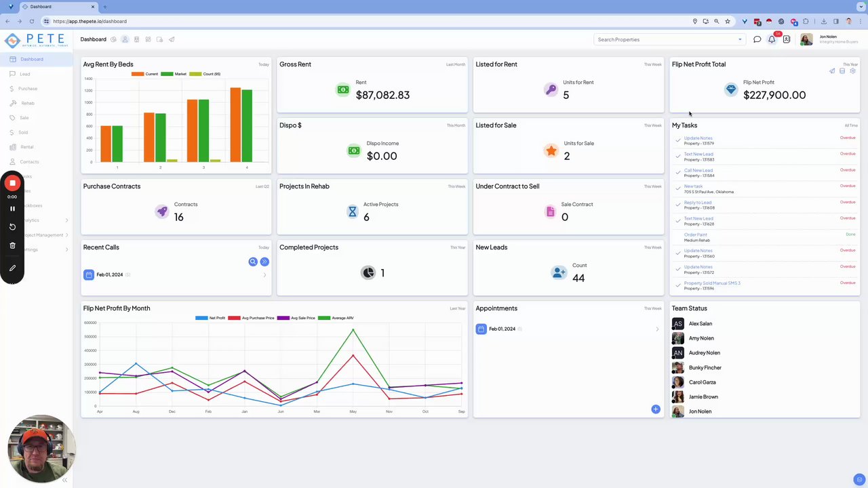
Task: Open the chat messages icon
Action: point(757,39)
